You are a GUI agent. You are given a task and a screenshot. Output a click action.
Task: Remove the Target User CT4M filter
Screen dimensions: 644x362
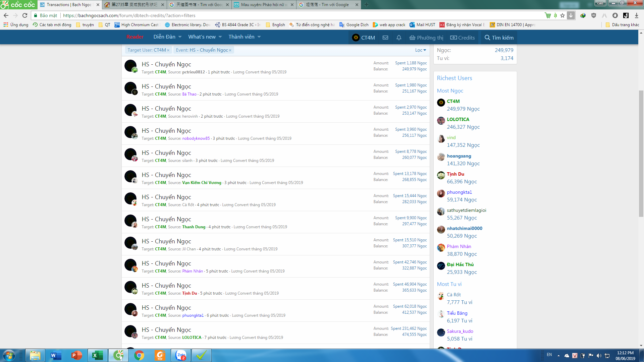168,50
